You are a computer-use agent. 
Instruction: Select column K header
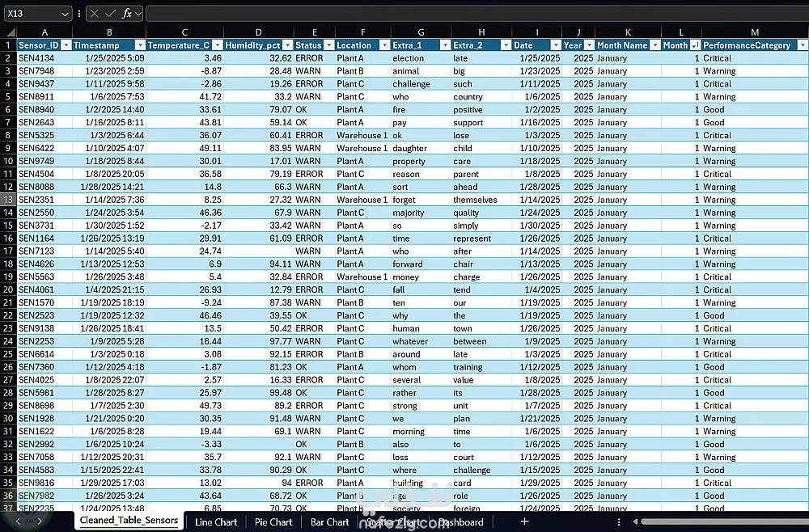628,32
